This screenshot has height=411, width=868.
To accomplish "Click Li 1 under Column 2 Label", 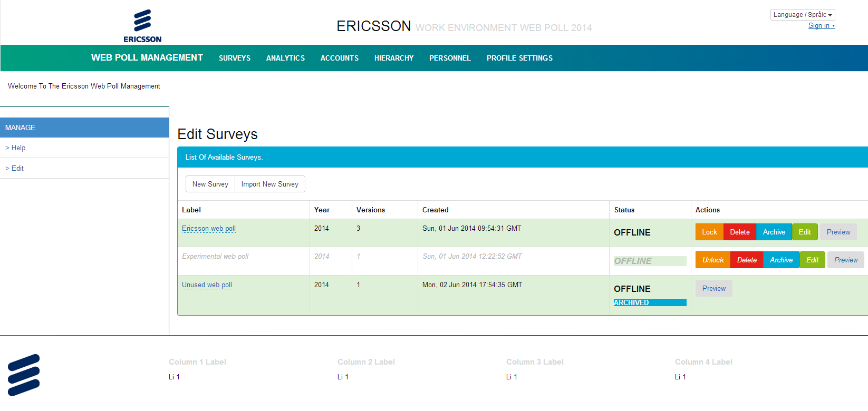I will [x=343, y=377].
